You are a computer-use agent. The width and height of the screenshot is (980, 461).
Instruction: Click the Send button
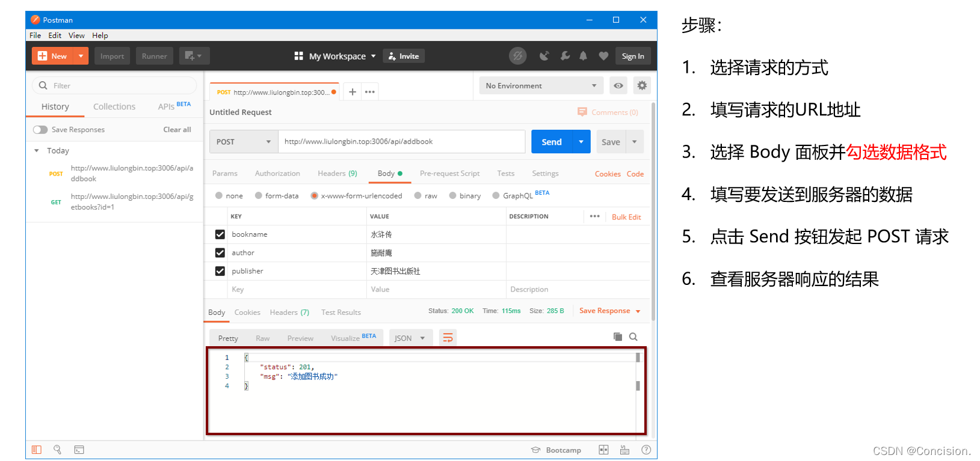click(x=552, y=142)
